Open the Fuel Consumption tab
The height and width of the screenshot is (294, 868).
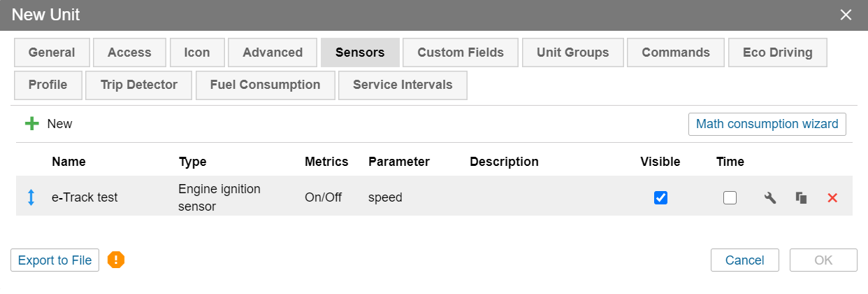265,85
